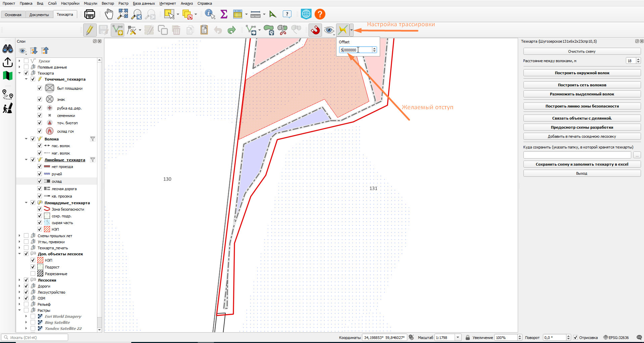The image size is (644, 343).
Task: Expand the Лесоустройство layer group
Action: [x=19, y=292]
